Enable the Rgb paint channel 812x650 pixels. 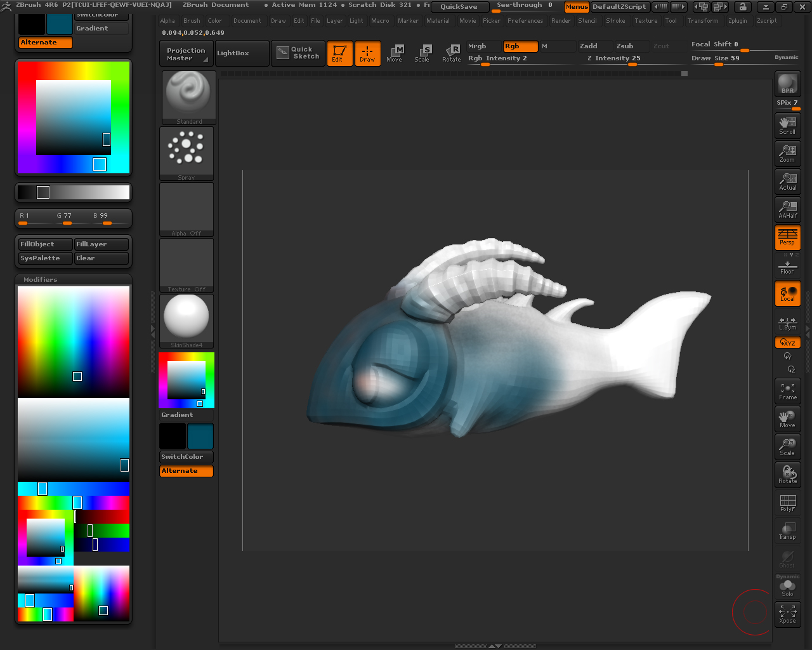coord(520,46)
